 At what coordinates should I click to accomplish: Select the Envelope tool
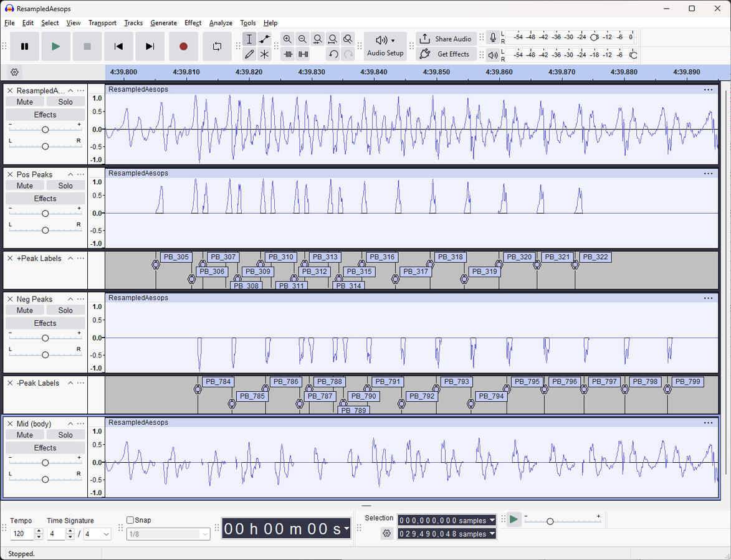pos(264,39)
